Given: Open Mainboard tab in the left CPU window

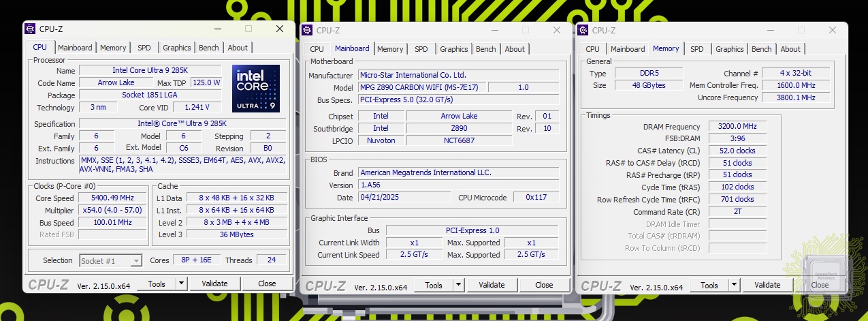Looking at the screenshot, I should click(x=75, y=48).
